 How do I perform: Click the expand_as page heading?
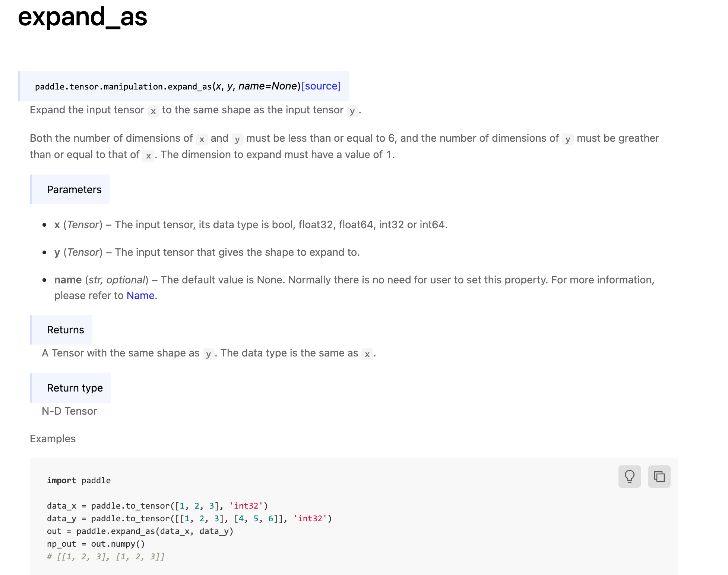pyautogui.click(x=82, y=17)
